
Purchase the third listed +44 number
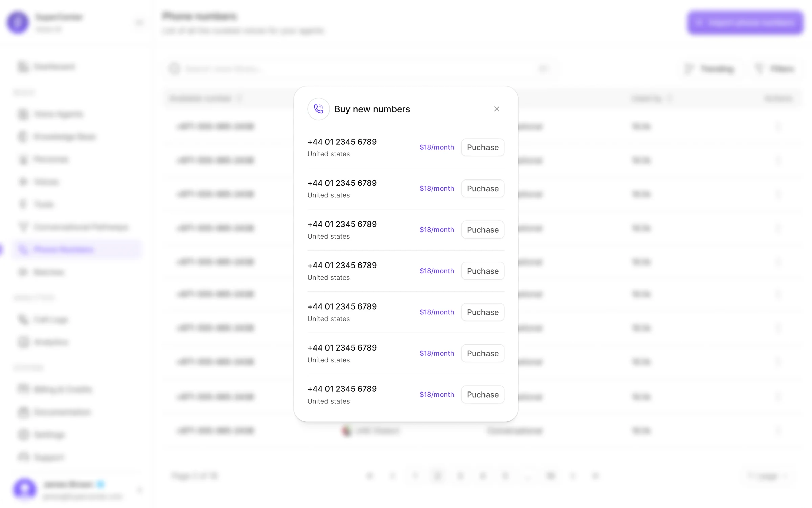tap(482, 230)
